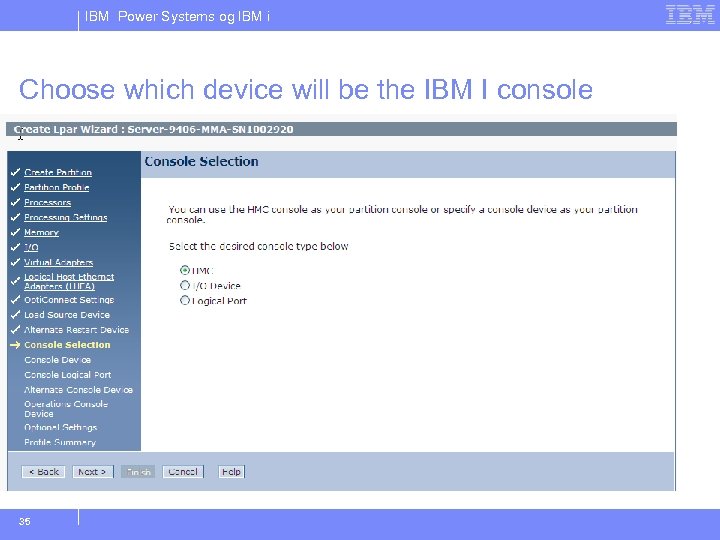Image resolution: width=720 pixels, height=540 pixels.
Task: Select the Logical Port radio option
Action: pos(185,300)
